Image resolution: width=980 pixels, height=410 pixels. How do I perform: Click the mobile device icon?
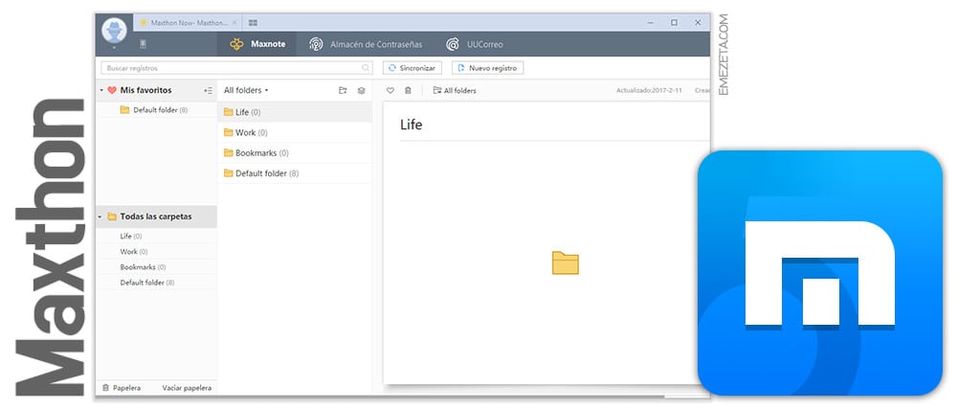click(143, 44)
